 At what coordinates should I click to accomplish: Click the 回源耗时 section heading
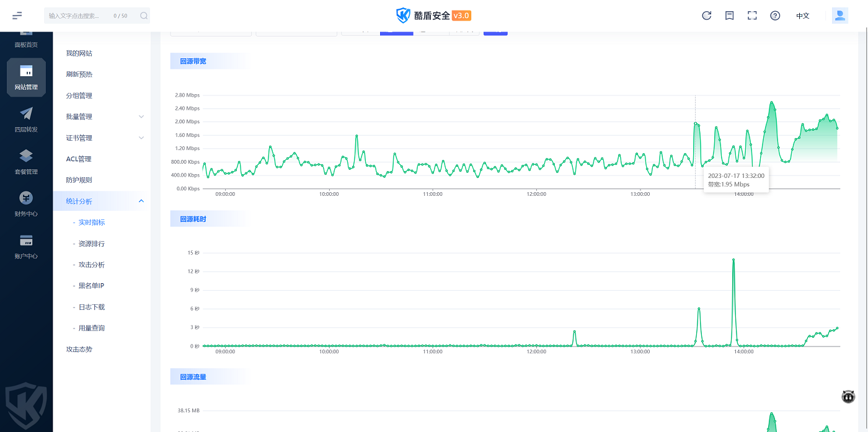pos(193,219)
